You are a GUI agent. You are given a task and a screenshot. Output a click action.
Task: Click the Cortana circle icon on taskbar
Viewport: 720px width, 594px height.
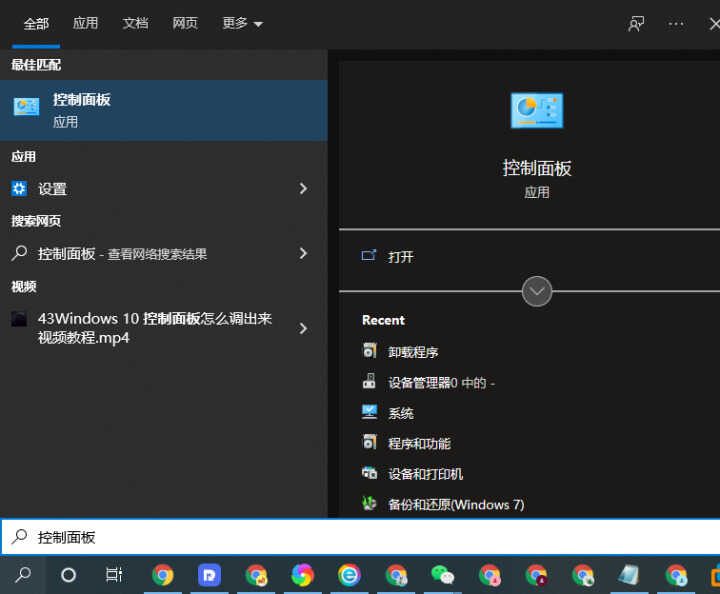point(68,575)
